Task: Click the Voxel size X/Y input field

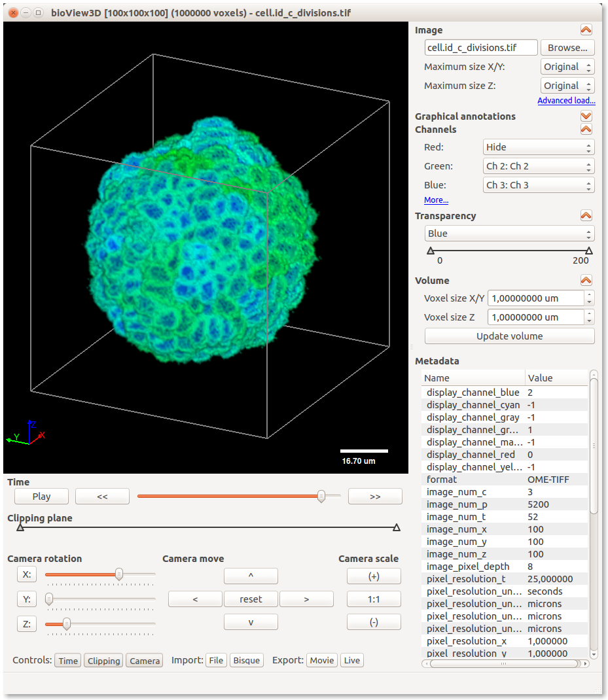Action: point(535,298)
